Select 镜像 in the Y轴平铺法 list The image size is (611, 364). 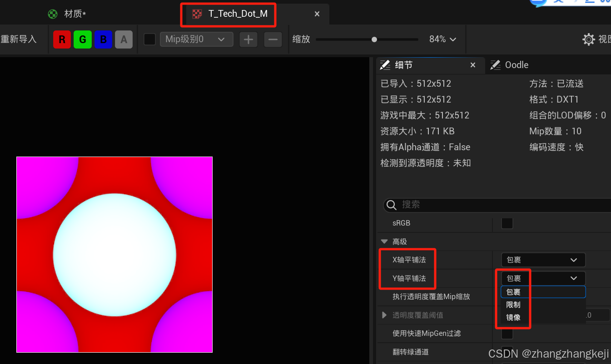pos(513,317)
